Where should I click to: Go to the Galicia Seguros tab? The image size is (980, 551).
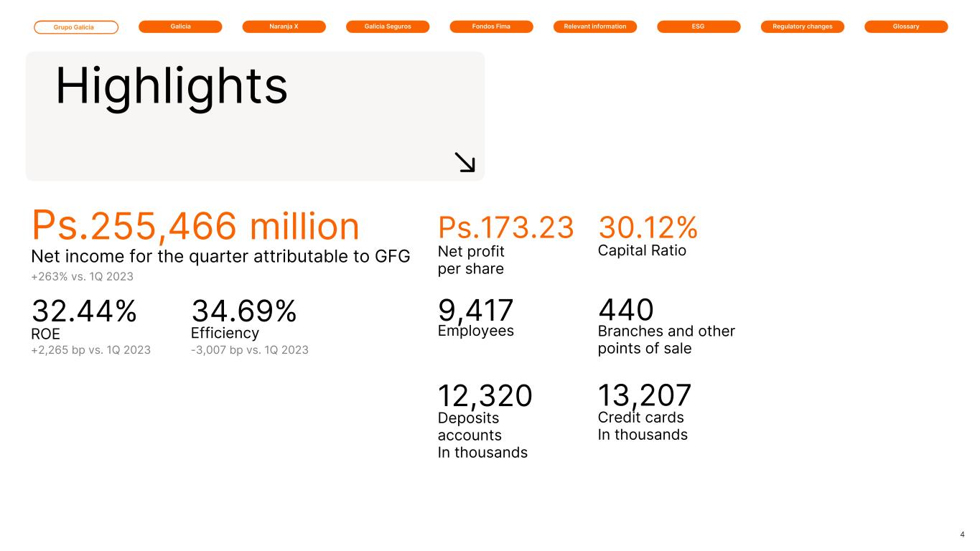pos(388,27)
